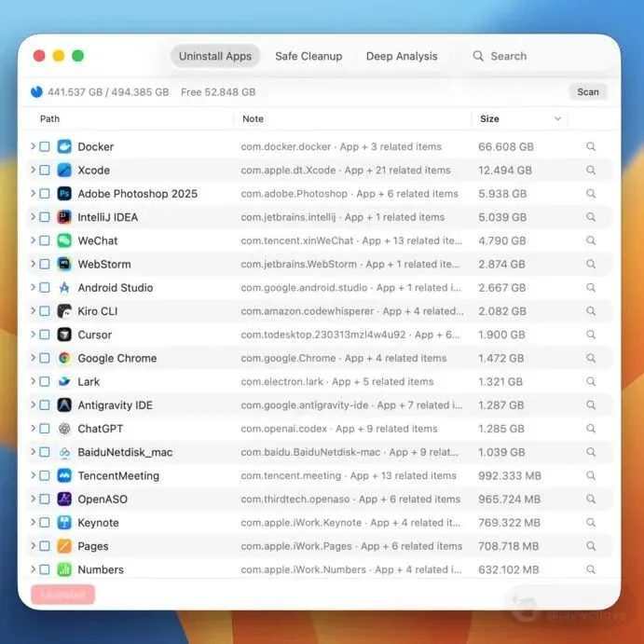This screenshot has height=644, width=644.
Task: Expand the Kiro CLI row
Action: coord(33,310)
